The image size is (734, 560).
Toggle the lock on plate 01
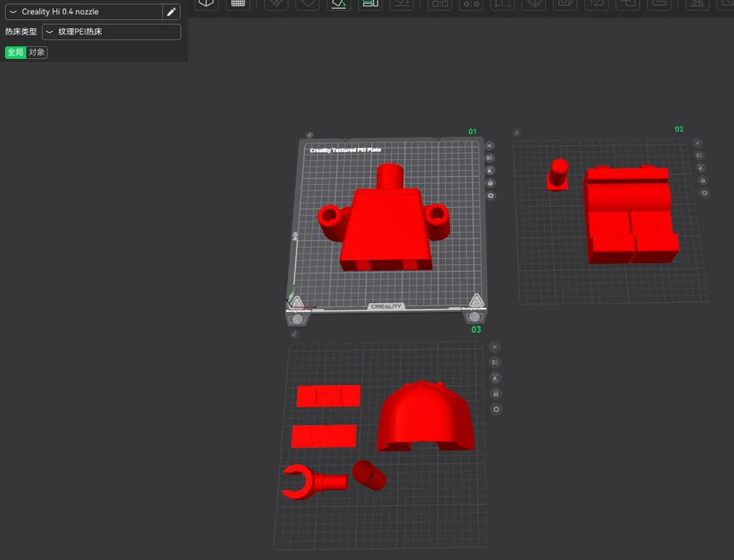click(x=490, y=183)
